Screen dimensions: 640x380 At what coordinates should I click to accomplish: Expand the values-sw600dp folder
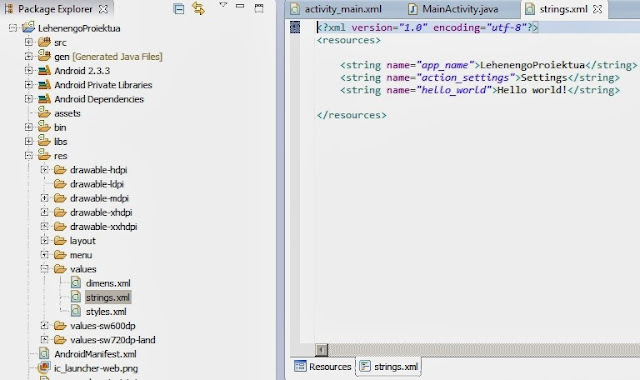pos(44,325)
